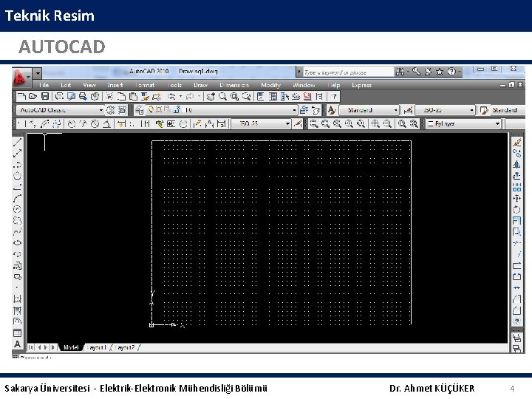Screen dimensions: 532x399
Task: Toggle the layer 0 lock icon
Action: click(177, 109)
